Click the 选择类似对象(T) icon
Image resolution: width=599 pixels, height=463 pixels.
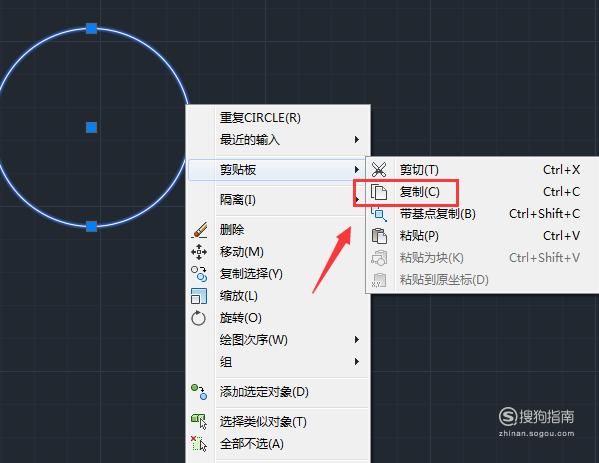pos(199,422)
